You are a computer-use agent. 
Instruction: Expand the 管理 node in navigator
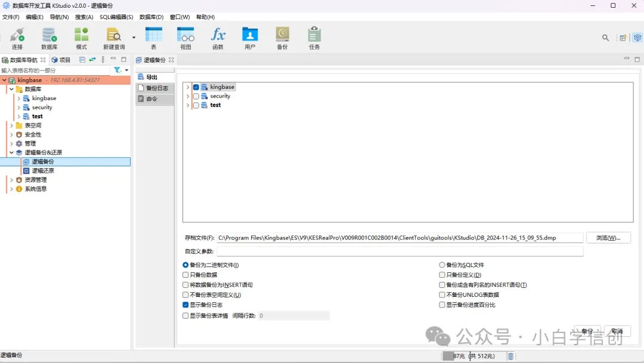point(11,143)
